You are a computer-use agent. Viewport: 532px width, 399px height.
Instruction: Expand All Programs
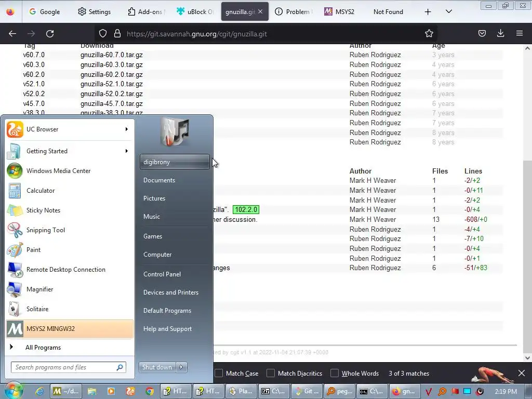point(70,347)
